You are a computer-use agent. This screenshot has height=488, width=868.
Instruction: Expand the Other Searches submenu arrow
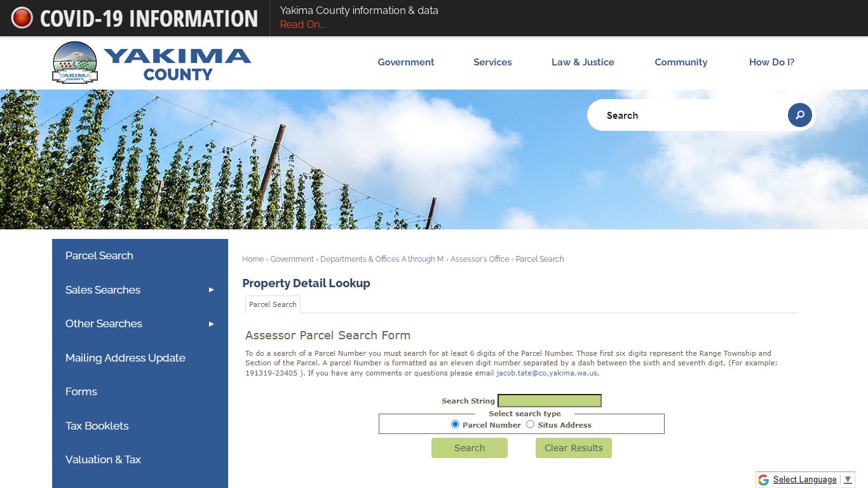tap(212, 324)
